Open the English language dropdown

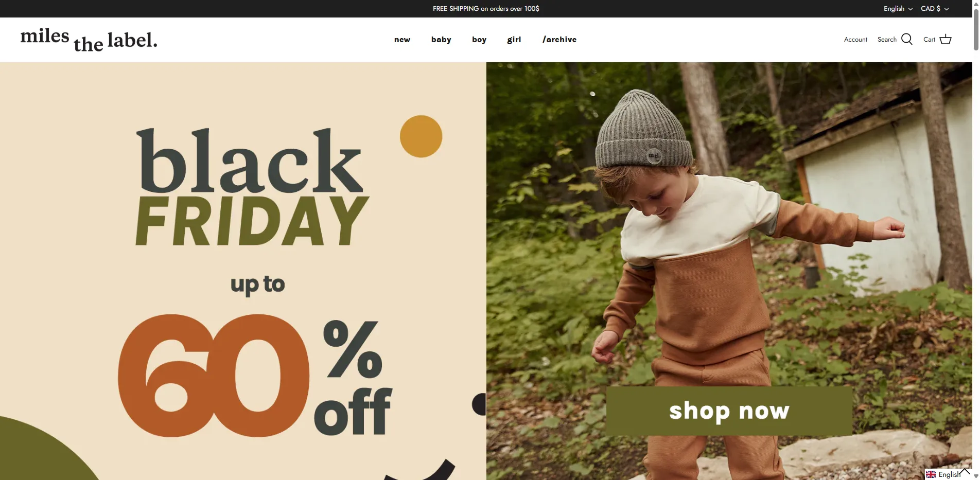tap(898, 9)
